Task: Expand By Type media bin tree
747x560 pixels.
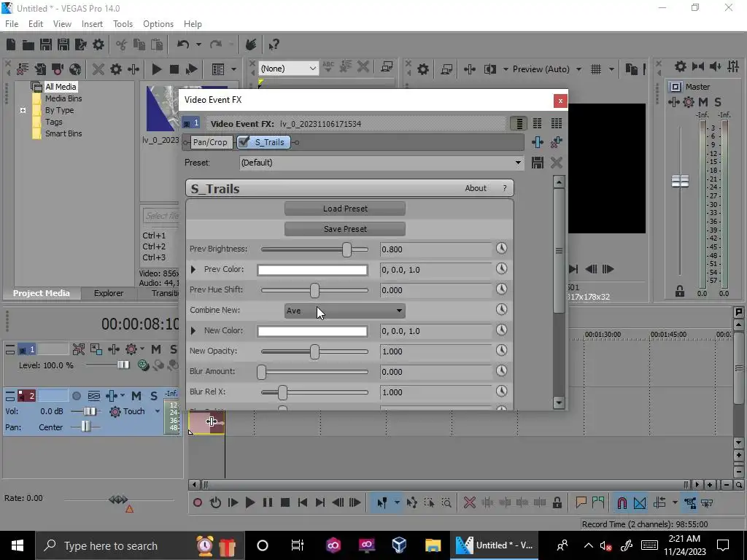Action: [23, 110]
